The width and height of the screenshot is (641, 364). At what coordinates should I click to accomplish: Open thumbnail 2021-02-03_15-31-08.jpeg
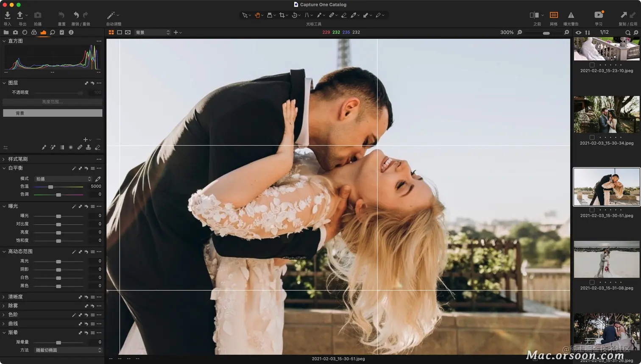point(607,259)
